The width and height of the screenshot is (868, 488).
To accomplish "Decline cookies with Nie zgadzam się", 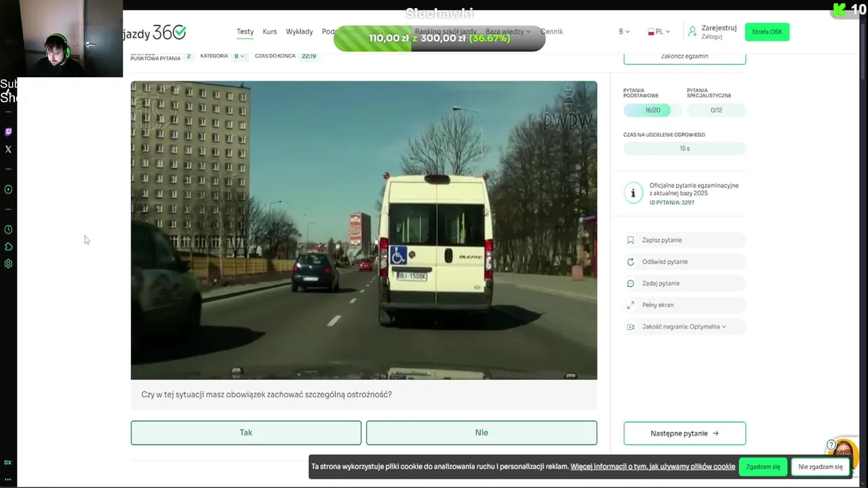I will tap(820, 466).
